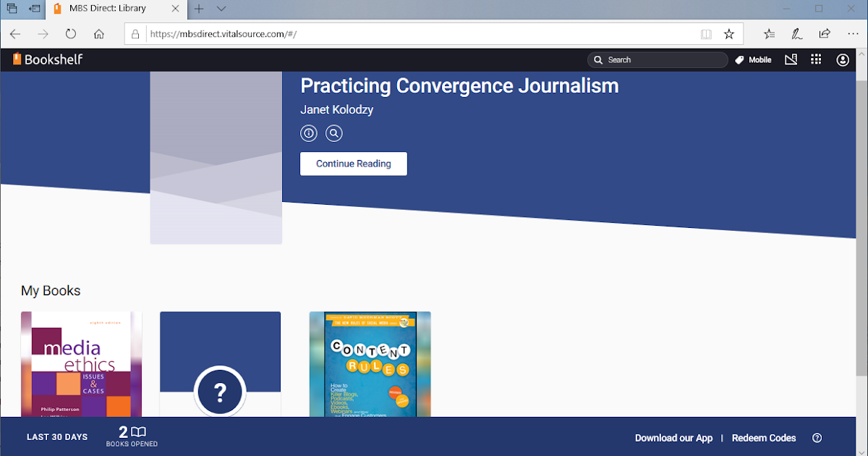Open a new browser tab

point(198,9)
